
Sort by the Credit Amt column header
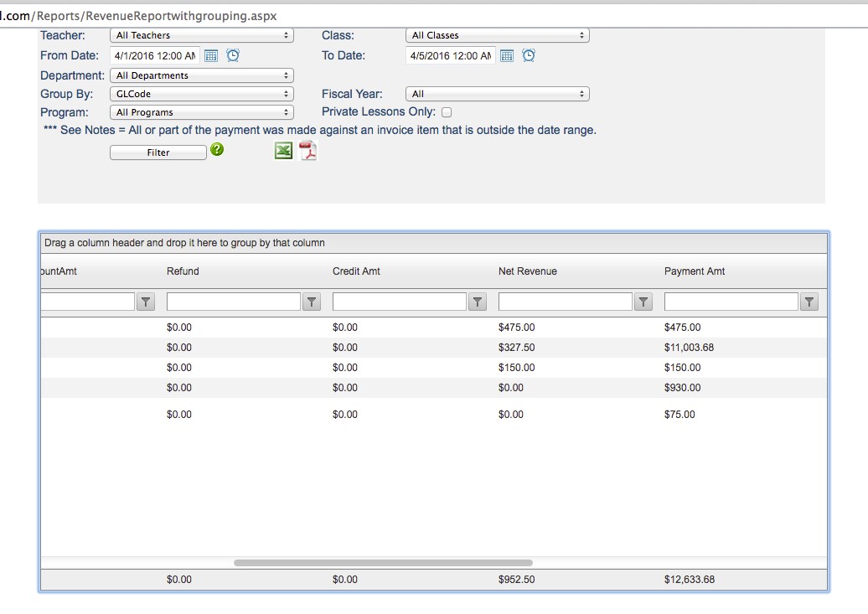356,271
